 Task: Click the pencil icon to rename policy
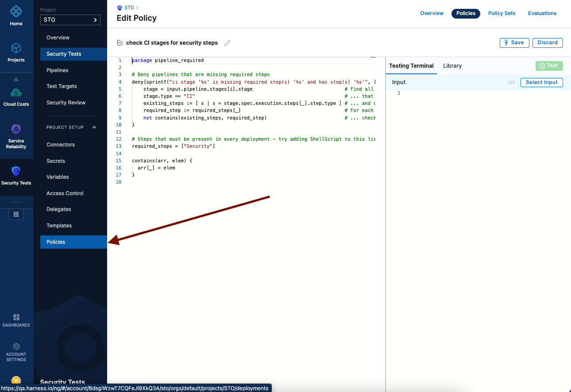(228, 43)
